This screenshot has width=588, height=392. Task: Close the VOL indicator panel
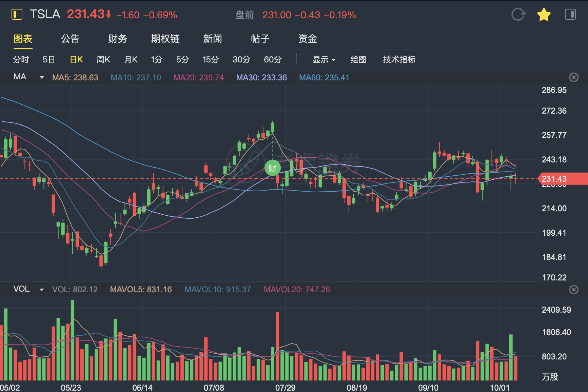click(x=573, y=290)
